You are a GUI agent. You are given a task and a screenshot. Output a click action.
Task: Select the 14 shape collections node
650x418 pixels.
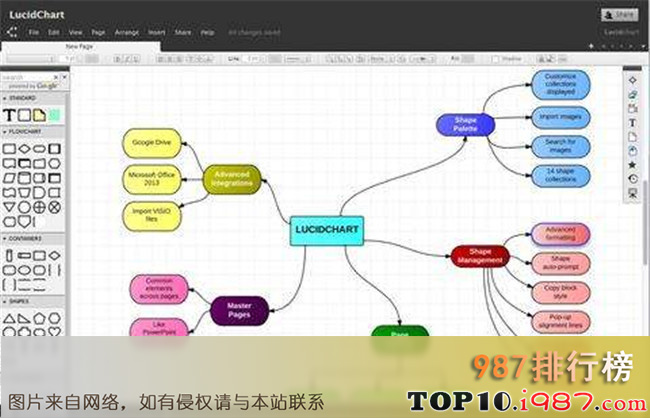pos(560,176)
